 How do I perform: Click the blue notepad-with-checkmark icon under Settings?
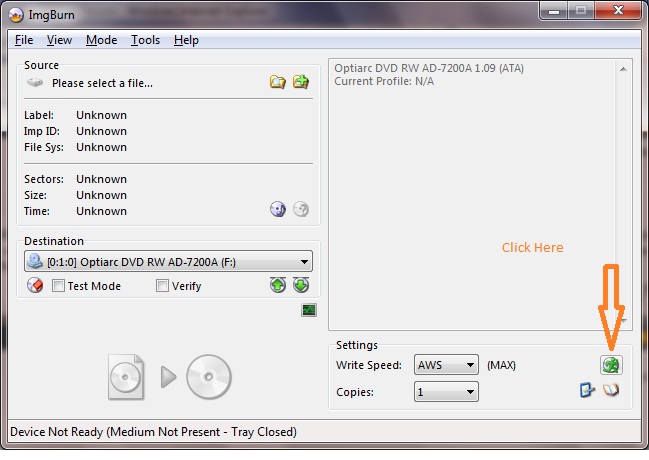tap(587, 390)
